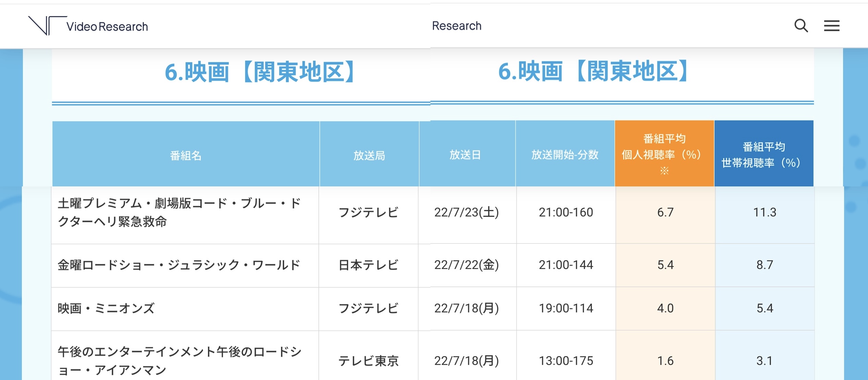Open the hamburger menu

click(x=832, y=26)
